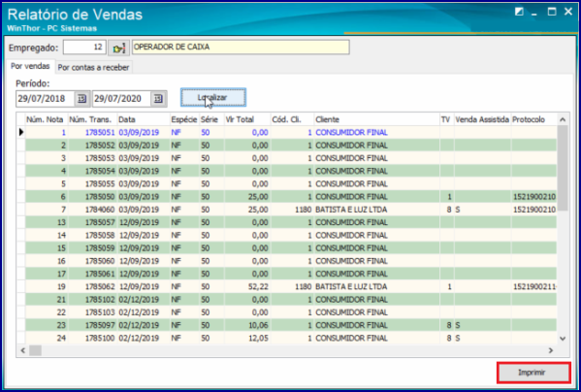Select transaction number 1785050

point(100,197)
